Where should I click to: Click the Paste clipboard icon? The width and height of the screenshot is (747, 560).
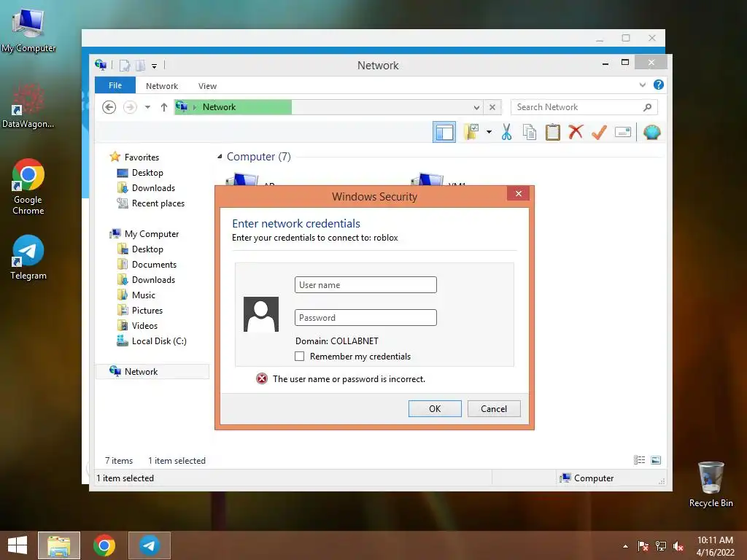point(553,132)
